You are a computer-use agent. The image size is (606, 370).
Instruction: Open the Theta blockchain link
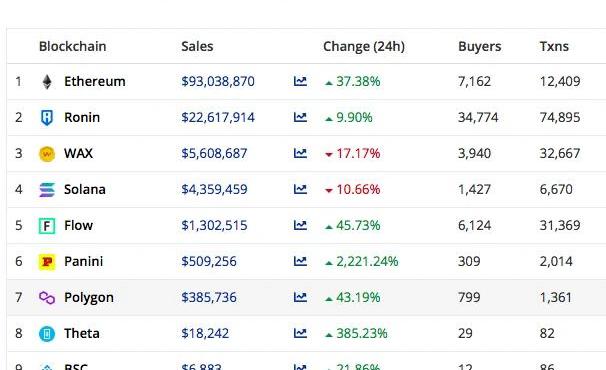coord(82,333)
